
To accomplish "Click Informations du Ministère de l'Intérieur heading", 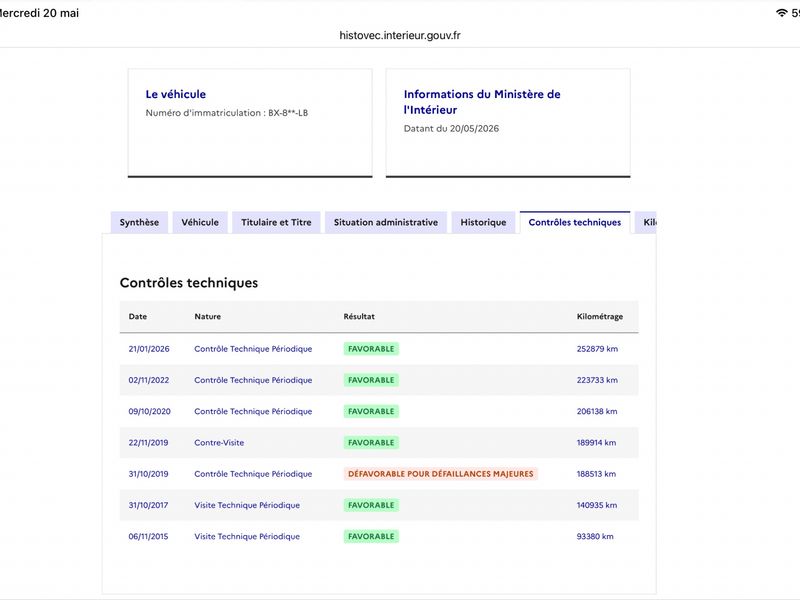I will coord(482,102).
